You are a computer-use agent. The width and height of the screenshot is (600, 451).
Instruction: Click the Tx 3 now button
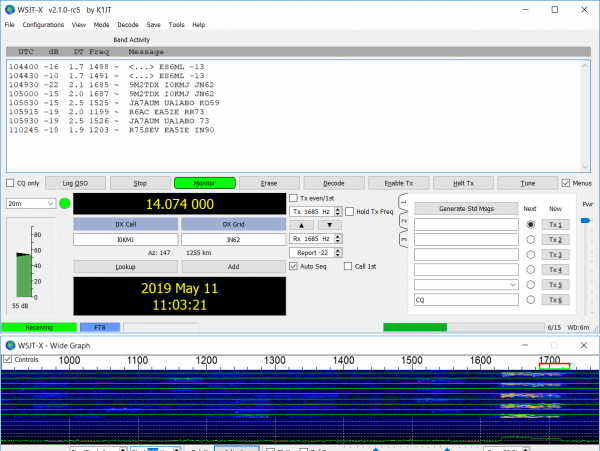point(555,254)
